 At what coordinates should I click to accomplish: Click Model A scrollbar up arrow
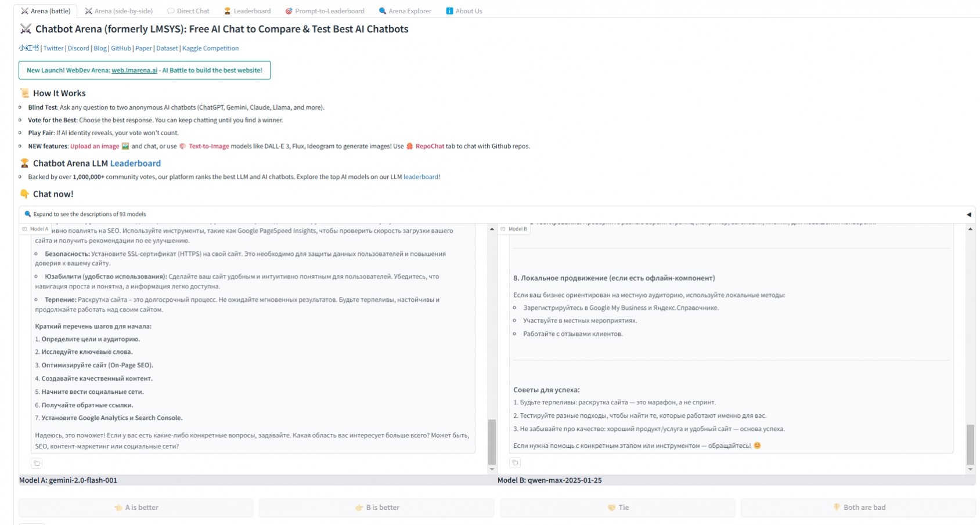point(492,229)
